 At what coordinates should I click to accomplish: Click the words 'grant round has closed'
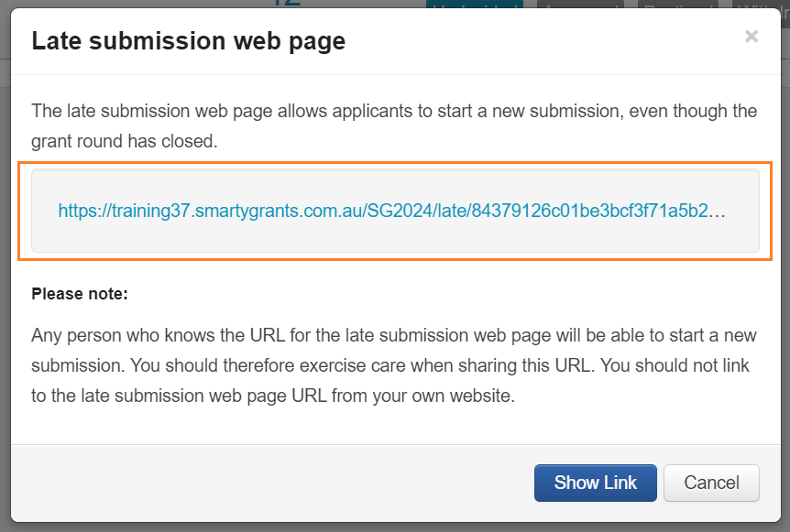(126, 141)
